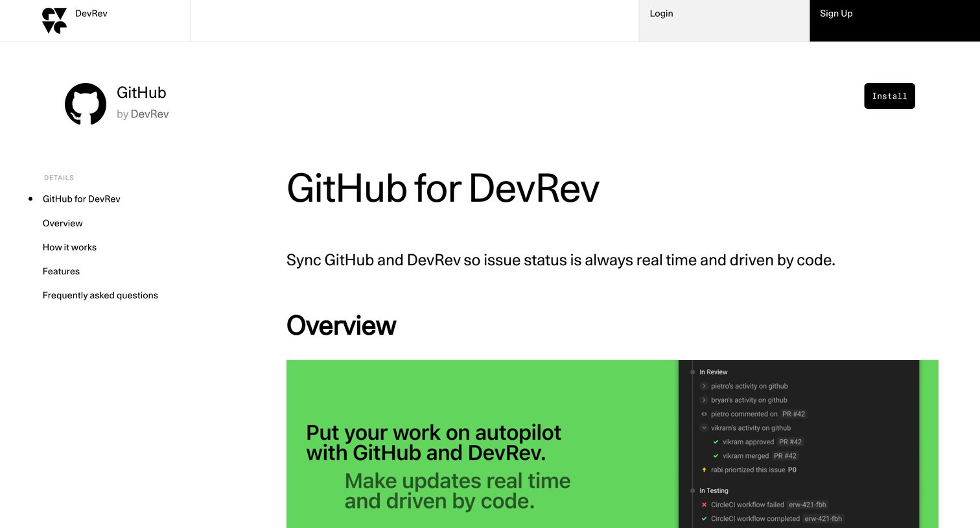The height and width of the screenshot is (528, 980).
Task: Navigate to Features section
Action: point(61,271)
